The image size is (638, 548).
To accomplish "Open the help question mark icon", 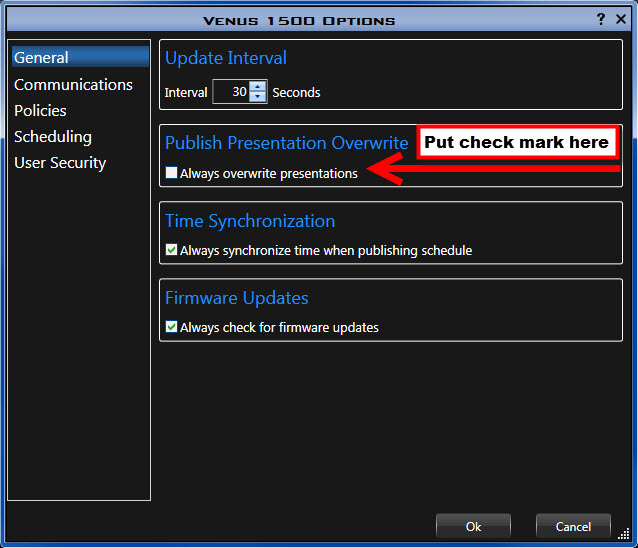I will click(601, 19).
